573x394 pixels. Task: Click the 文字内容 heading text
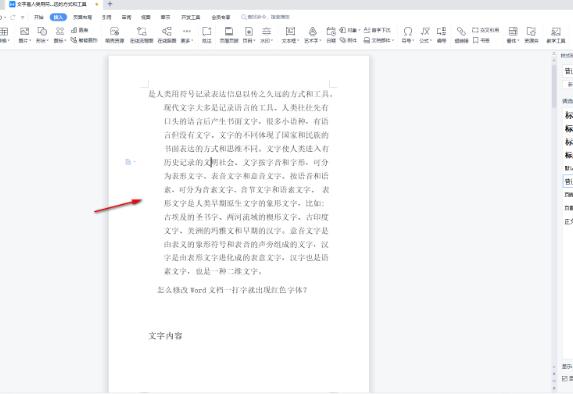(165, 336)
